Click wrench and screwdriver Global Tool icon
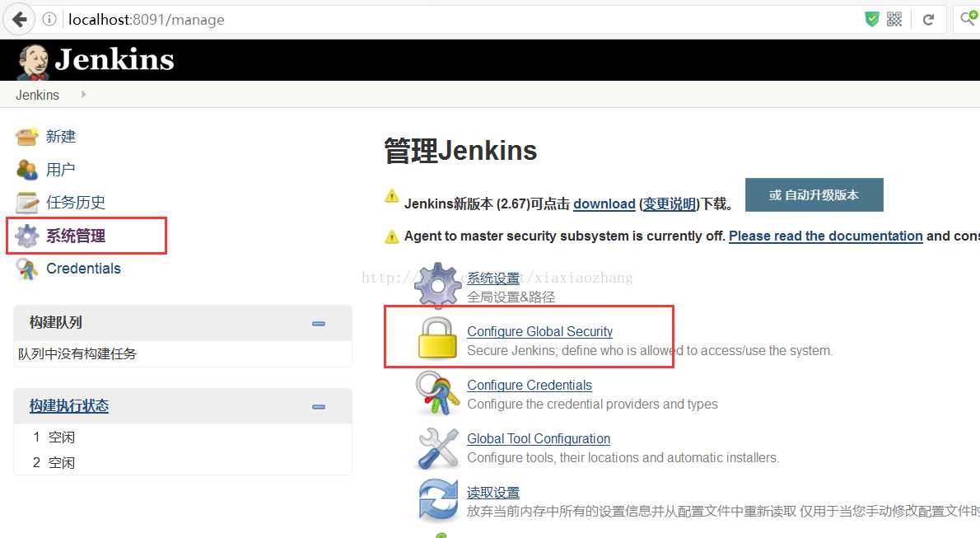 436,448
